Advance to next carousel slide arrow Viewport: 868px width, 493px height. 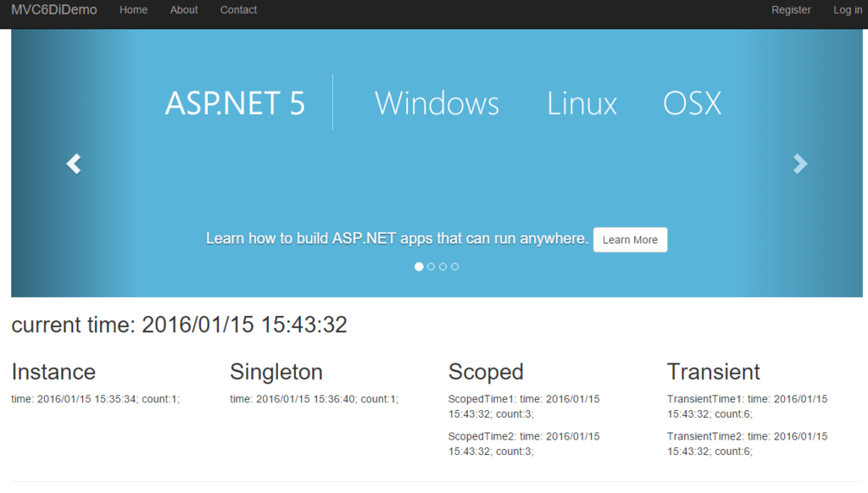pos(800,163)
